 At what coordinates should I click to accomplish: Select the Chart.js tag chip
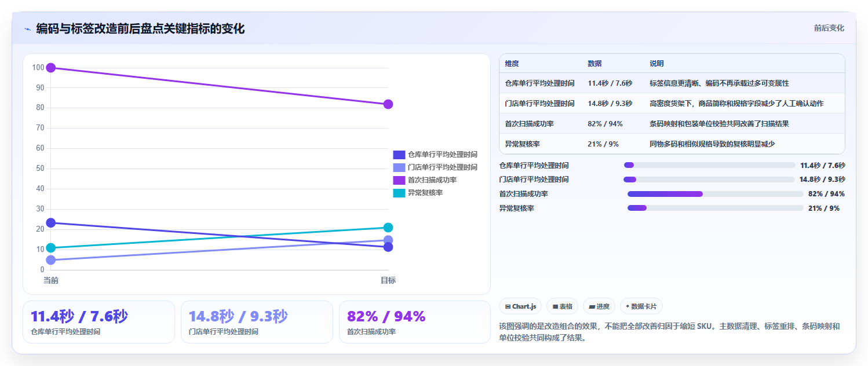tap(520, 306)
